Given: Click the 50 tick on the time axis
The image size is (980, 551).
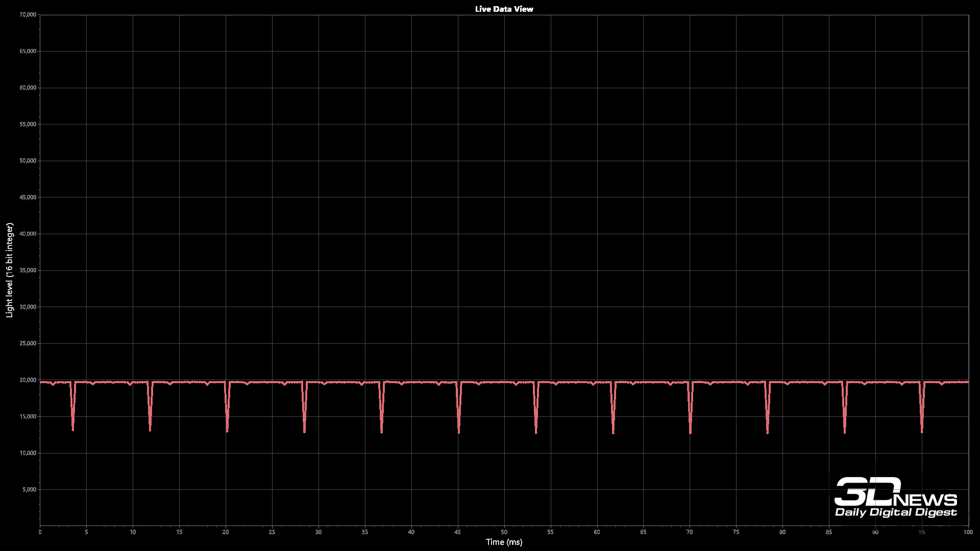Looking at the screenshot, I should [x=504, y=532].
